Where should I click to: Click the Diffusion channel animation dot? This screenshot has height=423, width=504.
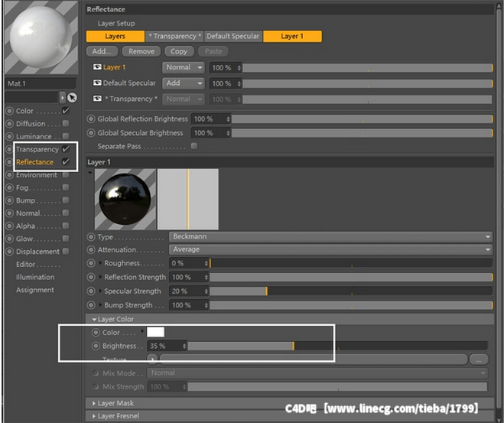pyautogui.click(x=10, y=124)
